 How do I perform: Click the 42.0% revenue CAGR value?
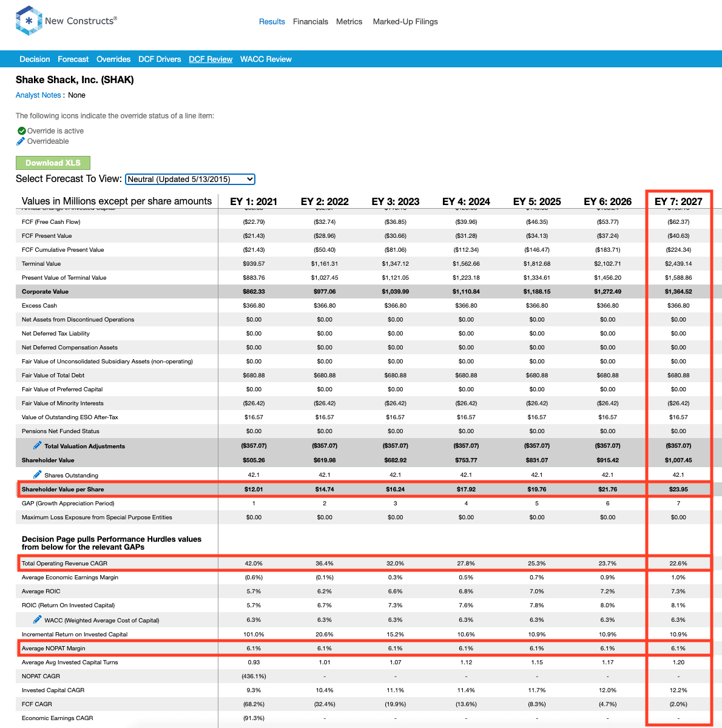point(254,564)
